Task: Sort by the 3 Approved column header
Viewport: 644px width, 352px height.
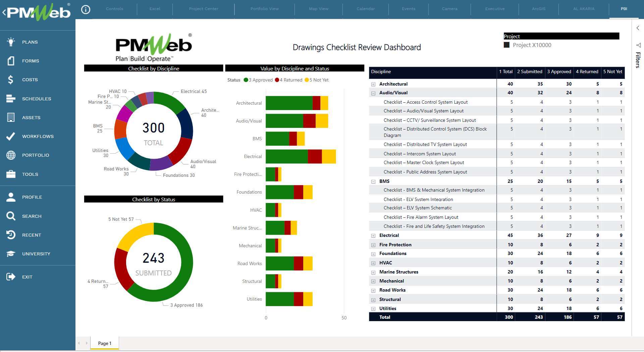Action: click(x=559, y=72)
